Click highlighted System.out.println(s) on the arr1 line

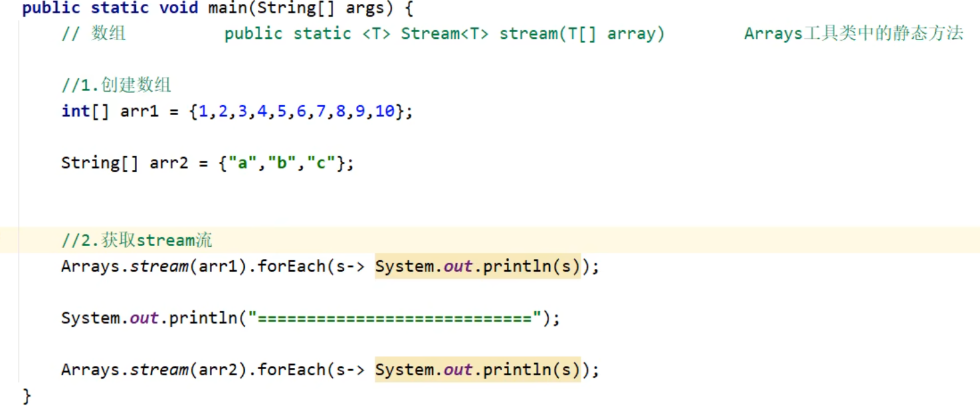478,267
